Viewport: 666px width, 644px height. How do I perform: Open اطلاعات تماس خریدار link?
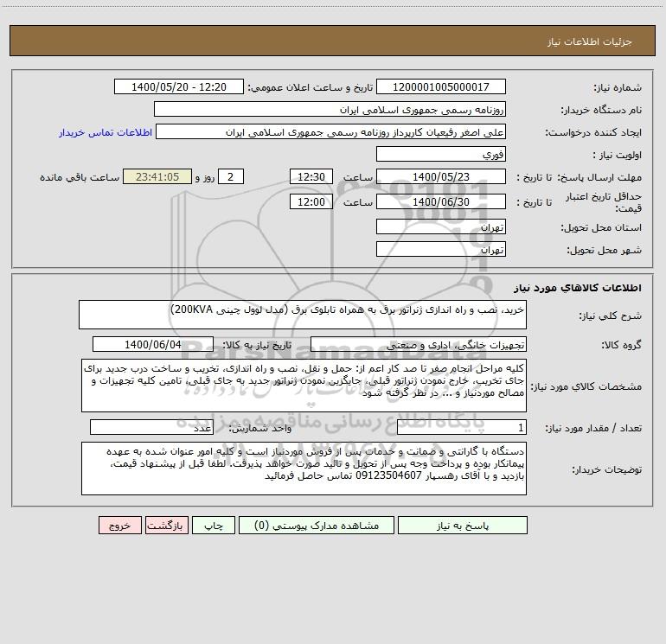(x=106, y=132)
